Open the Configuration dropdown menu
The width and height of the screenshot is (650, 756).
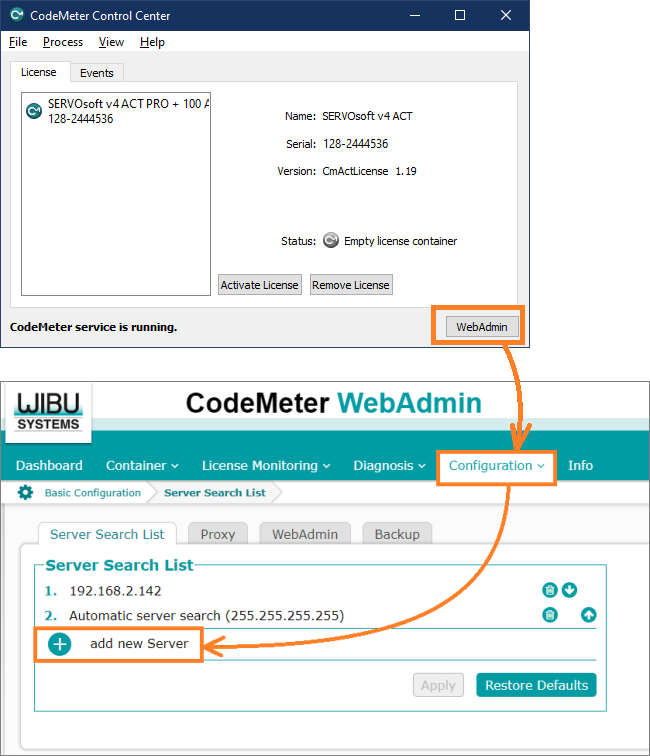click(496, 465)
